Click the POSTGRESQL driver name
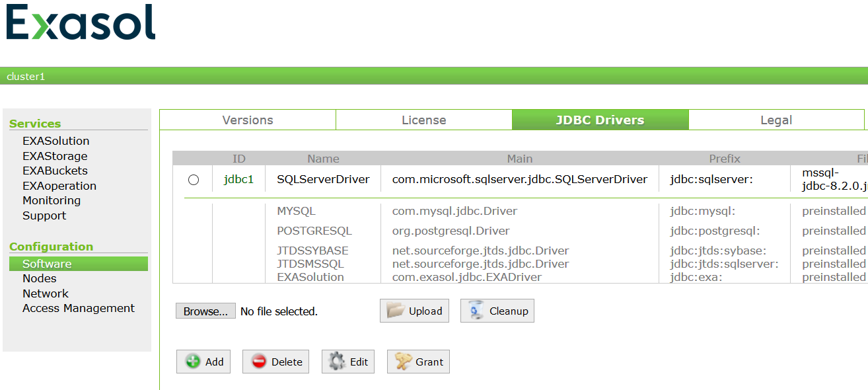The height and width of the screenshot is (390, 868). 314,231
